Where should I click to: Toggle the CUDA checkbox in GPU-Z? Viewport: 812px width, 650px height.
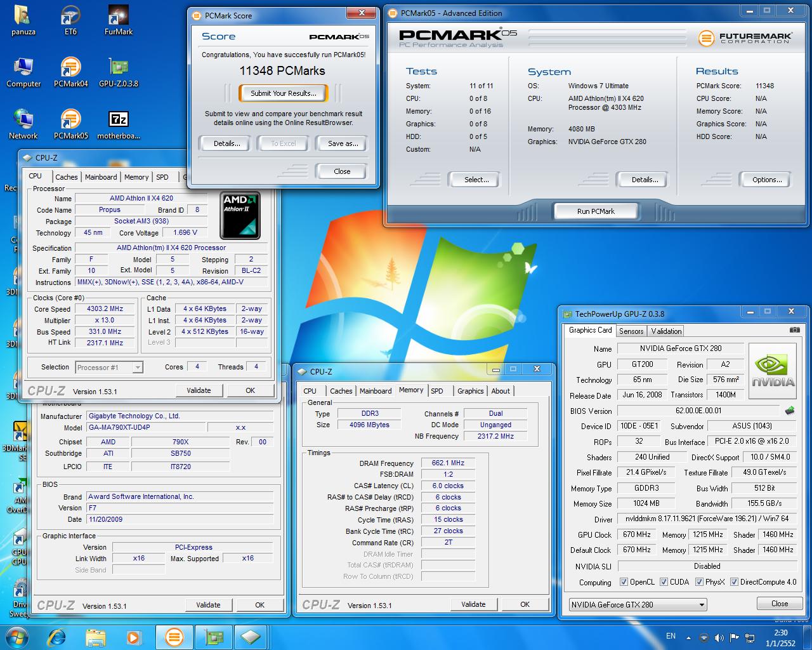pyautogui.click(x=664, y=582)
